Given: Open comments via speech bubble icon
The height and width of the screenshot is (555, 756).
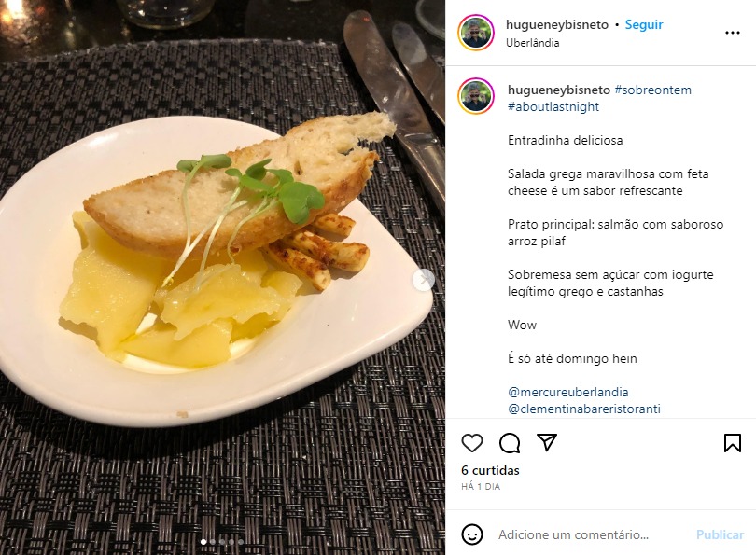Looking at the screenshot, I should click(510, 443).
